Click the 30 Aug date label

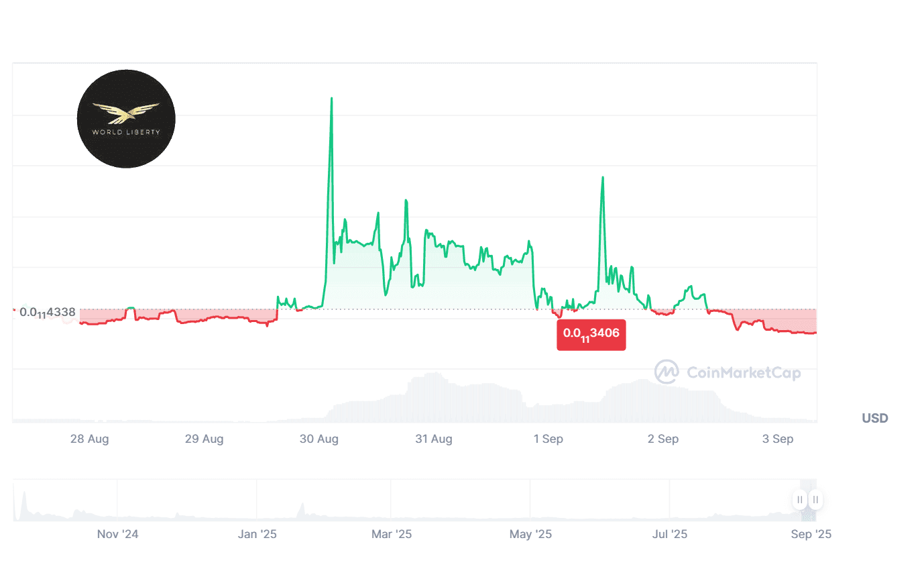click(319, 439)
